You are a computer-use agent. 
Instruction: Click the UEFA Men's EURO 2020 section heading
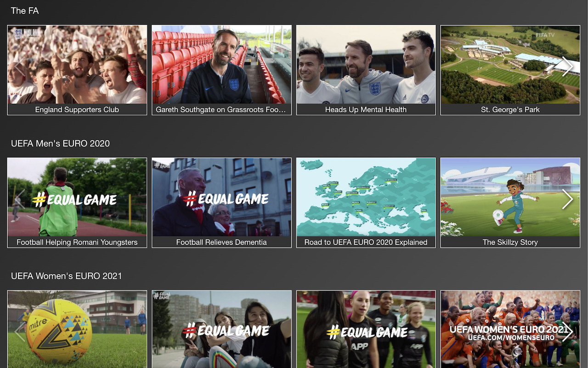pos(60,144)
